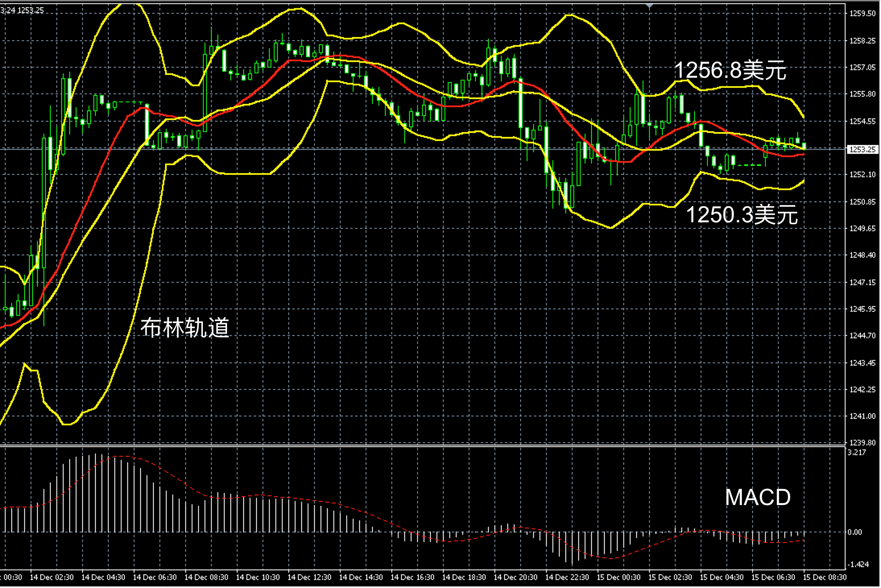The height and width of the screenshot is (588, 881).
Task: Click the OHLC readout in top-left corner
Action: coord(22,10)
